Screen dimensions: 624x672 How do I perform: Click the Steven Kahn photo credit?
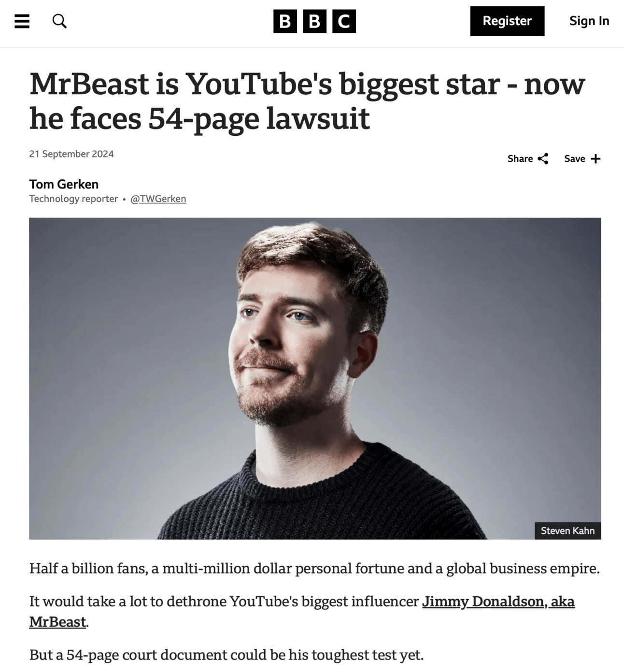[567, 531]
